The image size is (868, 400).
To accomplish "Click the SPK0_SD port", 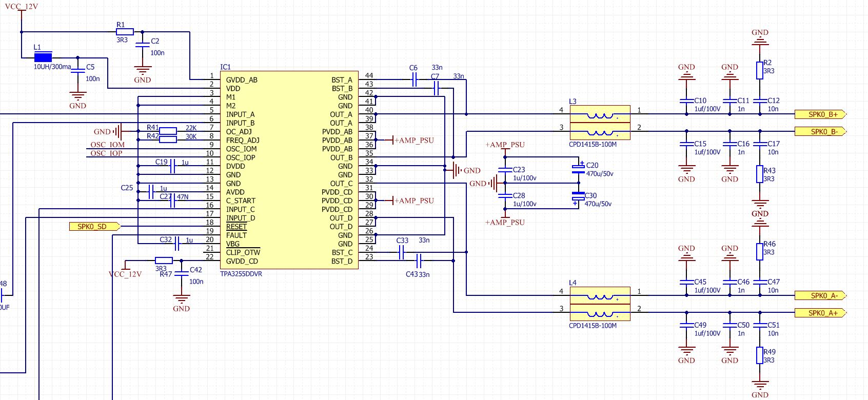I will [95, 226].
